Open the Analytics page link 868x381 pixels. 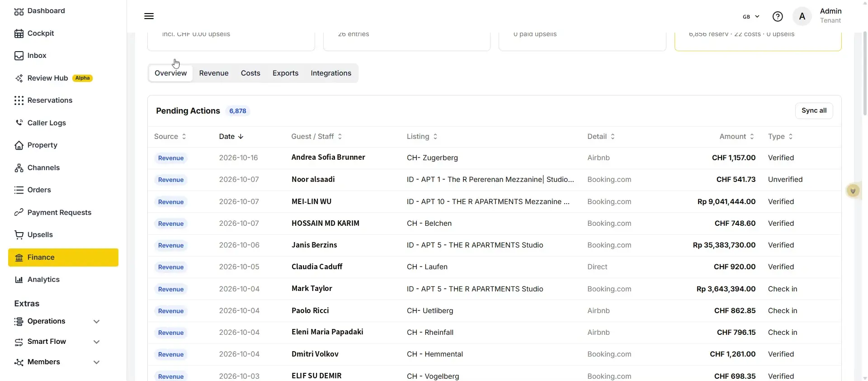pos(43,280)
